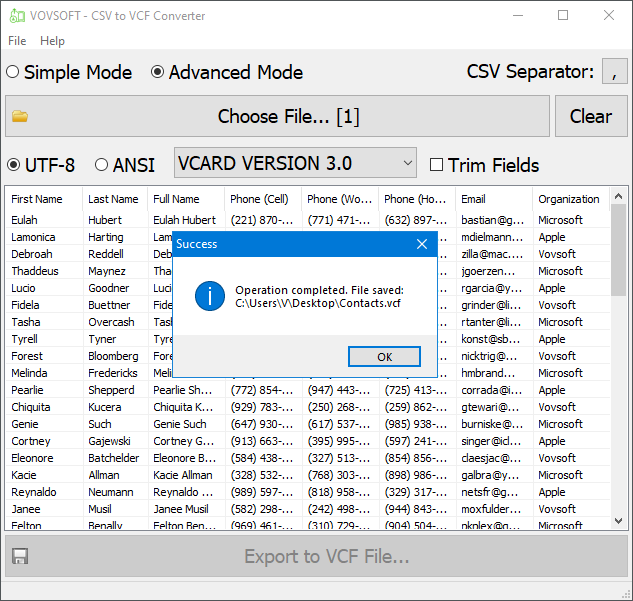The width and height of the screenshot is (633, 601).
Task: Click the Overcash last name cell
Action: [111, 322]
